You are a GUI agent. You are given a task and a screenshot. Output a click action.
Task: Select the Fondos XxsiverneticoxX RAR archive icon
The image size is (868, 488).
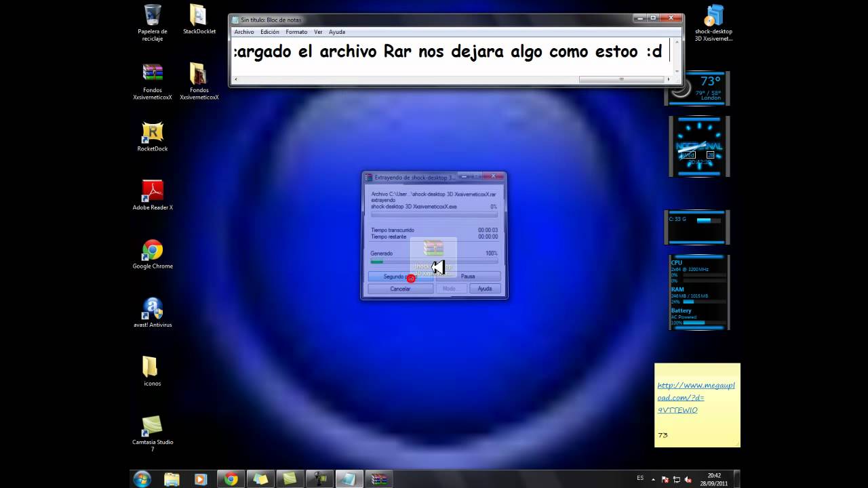(x=153, y=81)
